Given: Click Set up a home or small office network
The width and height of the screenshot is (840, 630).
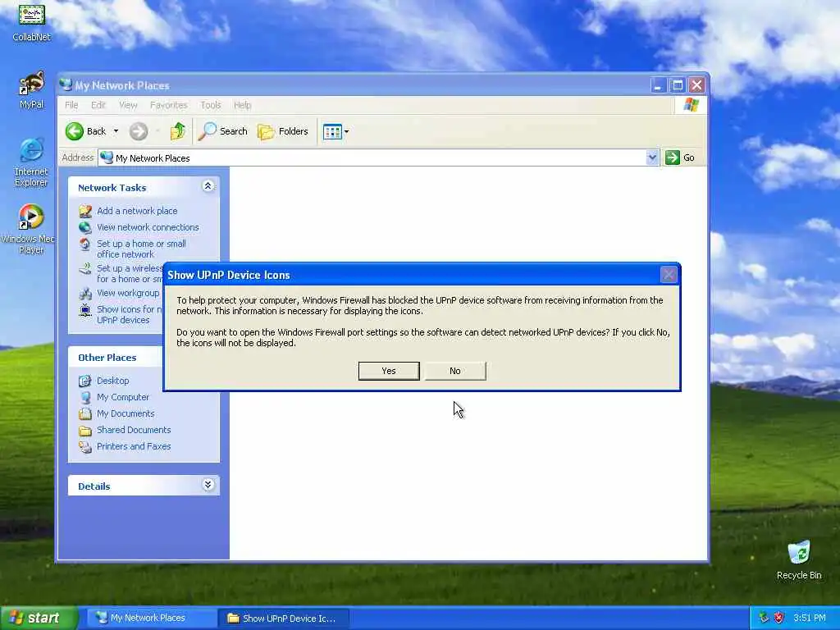Looking at the screenshot, I should click(141, 249).
